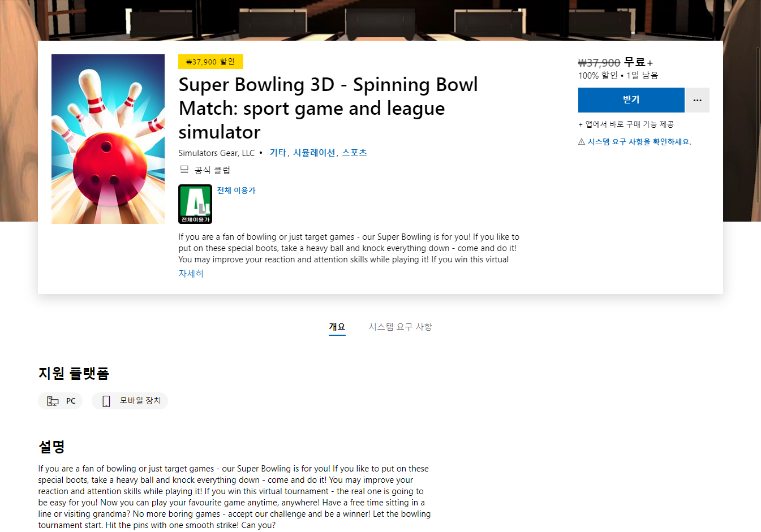Open the 시스템 요구 사항을 확인하세요 warning link
Screen dimensions: 761x532
tap(639, 142)
